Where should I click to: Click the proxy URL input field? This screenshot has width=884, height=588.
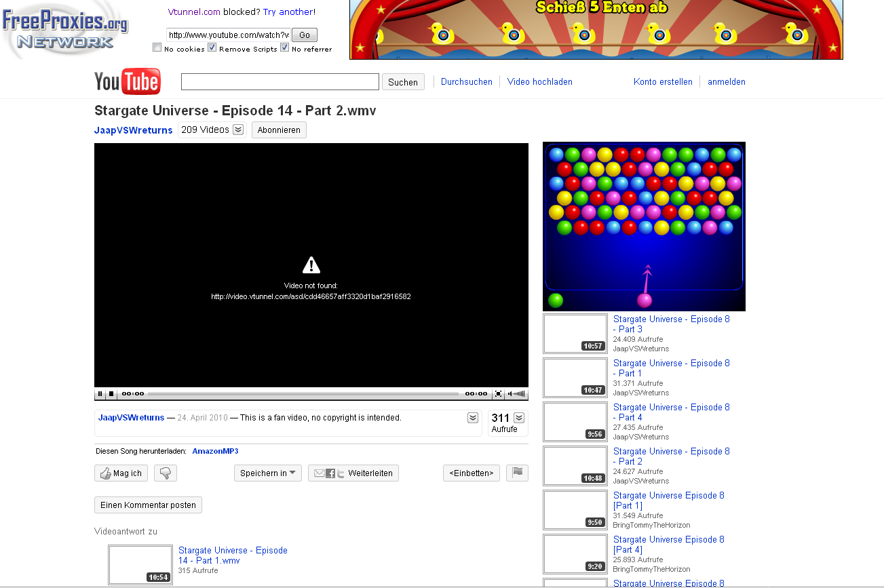[228, 35]
